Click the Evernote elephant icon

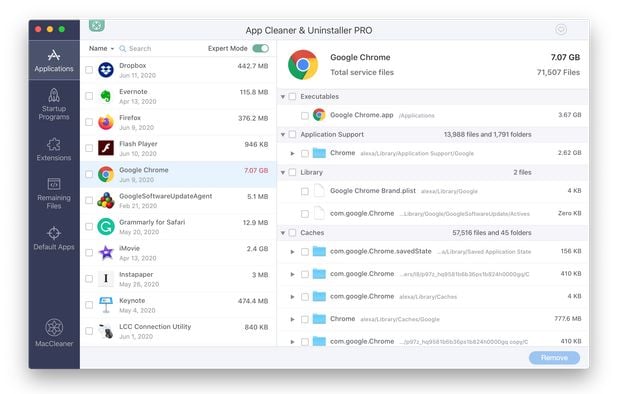coord(106,96)
